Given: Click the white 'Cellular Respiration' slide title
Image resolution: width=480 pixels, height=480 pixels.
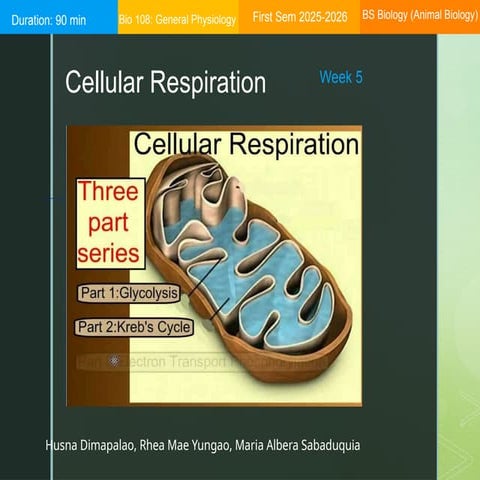Looking at the screenshot, I should click(x=165, y=82).
